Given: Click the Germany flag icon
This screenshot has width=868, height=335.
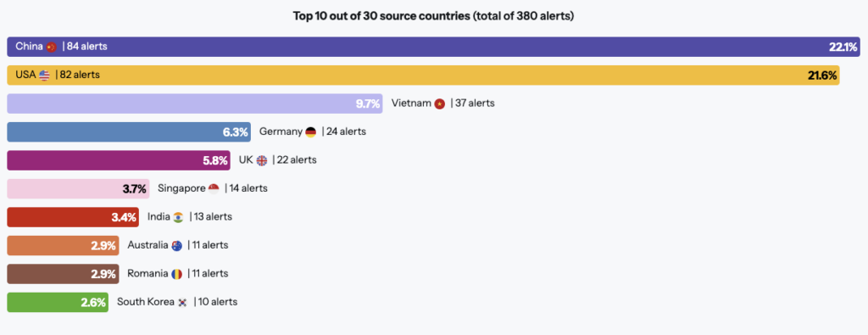Looking at the screenshot, I should (310, 132).
